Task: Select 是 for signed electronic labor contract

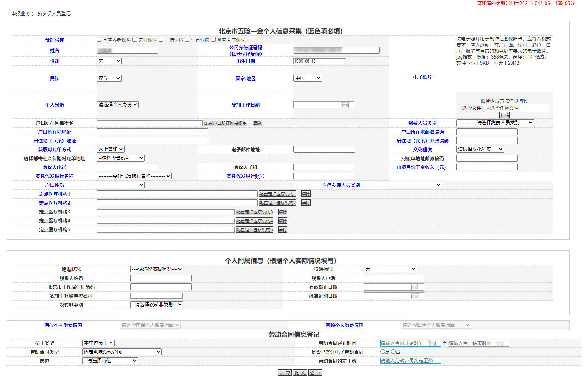Action: pyautogui.click(x=383, y=352)
